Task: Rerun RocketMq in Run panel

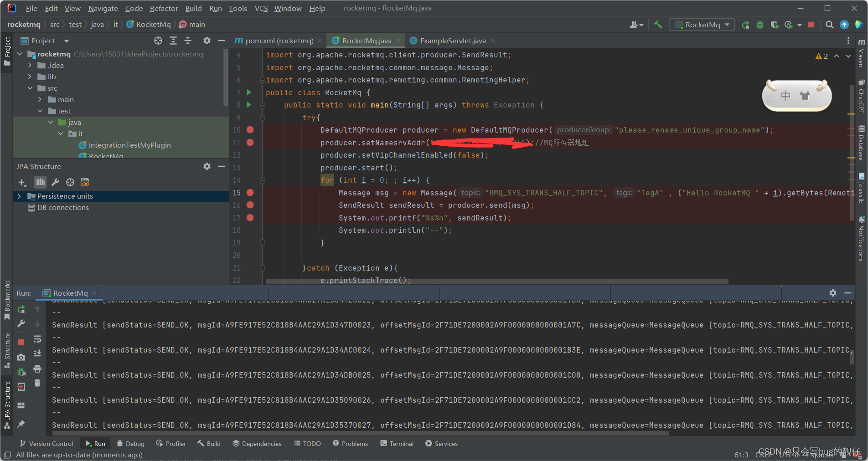Action: pos(21,309)
